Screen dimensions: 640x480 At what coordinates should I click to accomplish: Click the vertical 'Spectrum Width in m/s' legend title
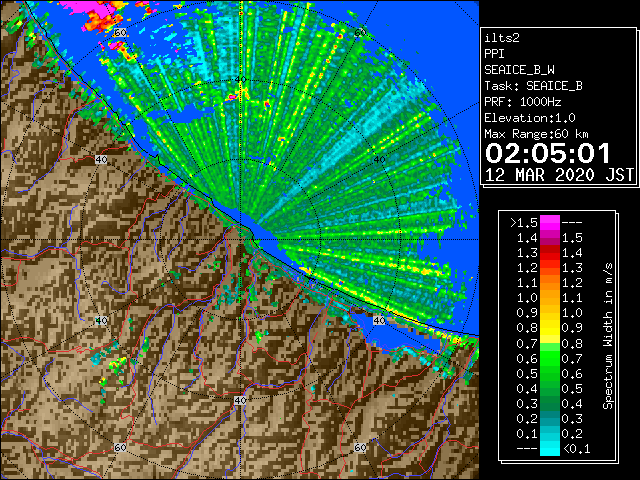click(608, 336)
